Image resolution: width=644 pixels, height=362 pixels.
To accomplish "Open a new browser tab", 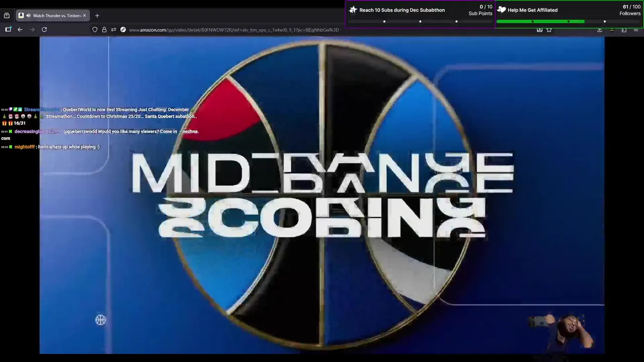I will coord(97,16).
